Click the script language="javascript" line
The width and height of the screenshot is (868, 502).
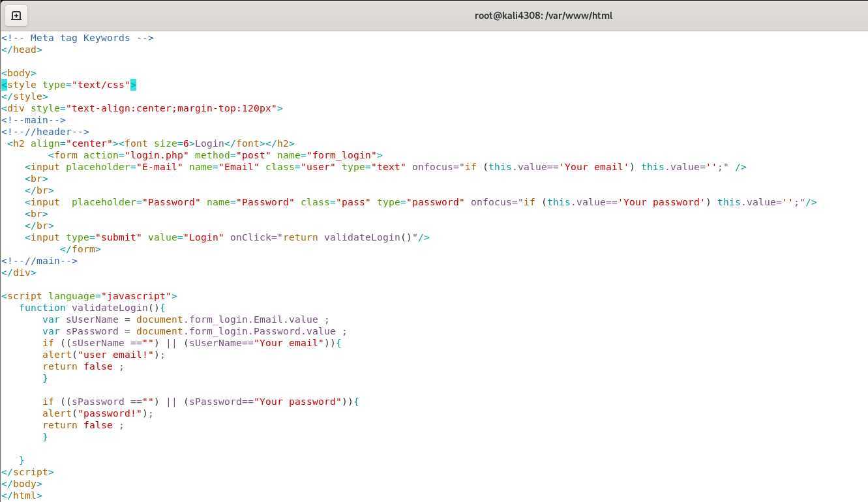coord(89,296)
